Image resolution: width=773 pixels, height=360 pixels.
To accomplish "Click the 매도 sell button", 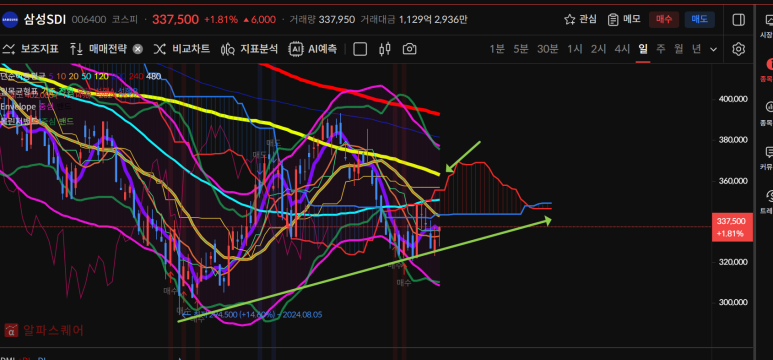I will [700, 20].
